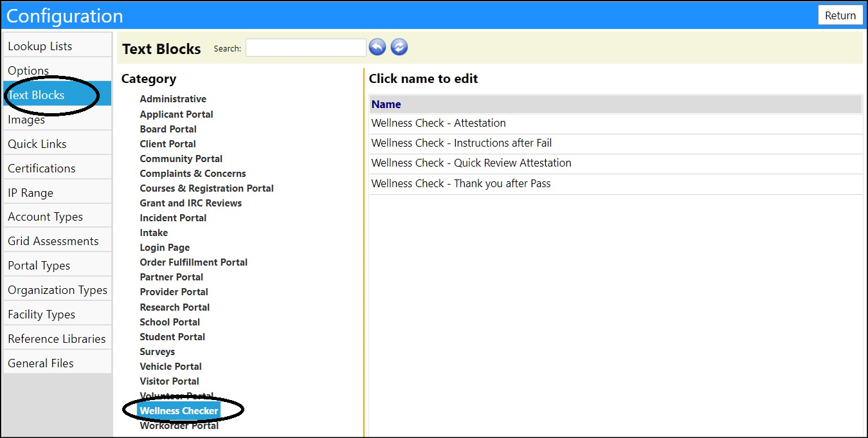Image resolution: width=868 pixels, height=438 pixels.
Task: Select Vehicle Portal category
Action: (170, 366)
